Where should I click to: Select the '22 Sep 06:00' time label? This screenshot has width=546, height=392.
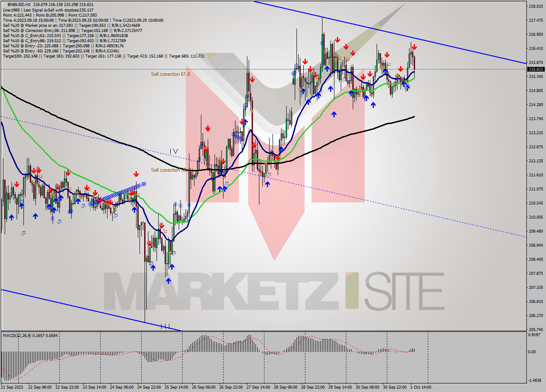click(x=39, y=387)
